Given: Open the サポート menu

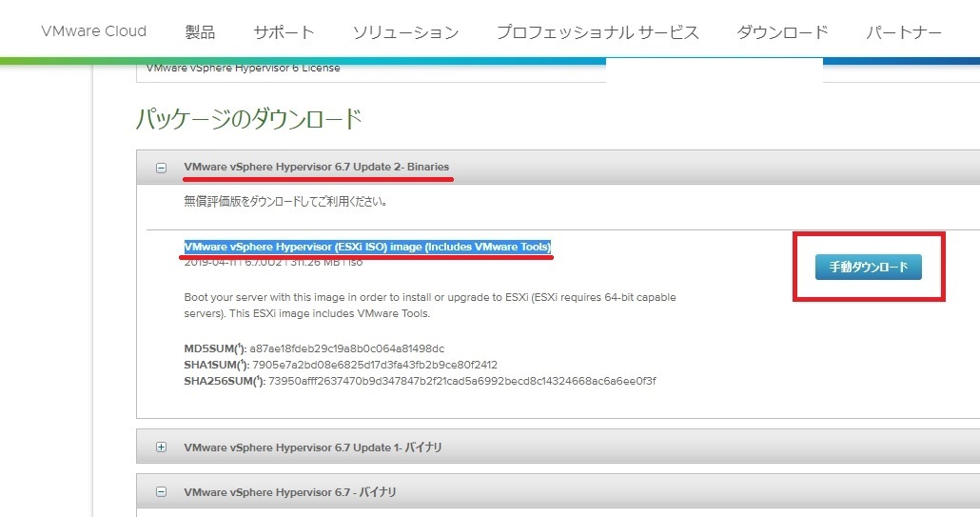Looking at the screenshot, I should click(284, 31).
